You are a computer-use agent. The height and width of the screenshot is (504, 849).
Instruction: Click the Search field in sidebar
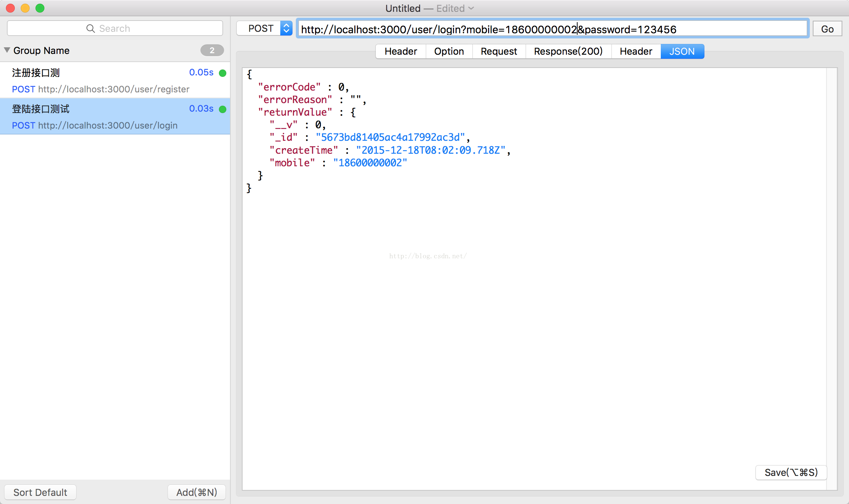click(x=115, y=28)
